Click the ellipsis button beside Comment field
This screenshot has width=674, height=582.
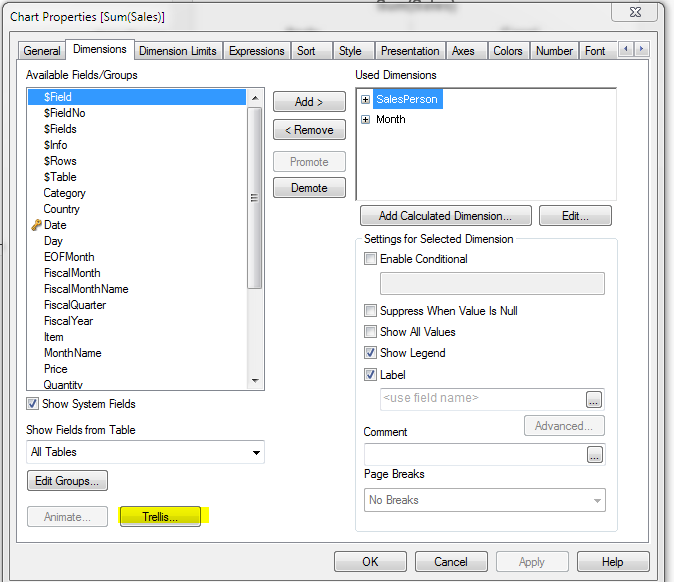(x=594, y=455)
